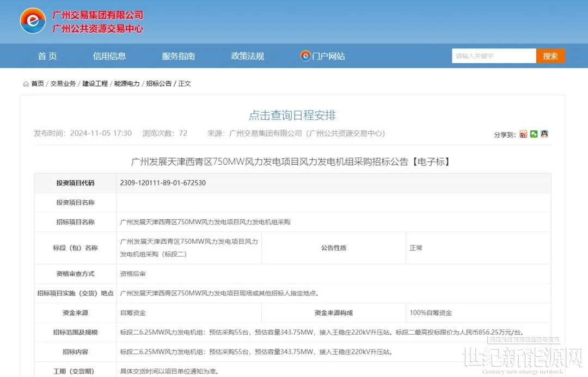Open 政策法规 in the navigation bar
588x377 pixels.
pos(247,56)
